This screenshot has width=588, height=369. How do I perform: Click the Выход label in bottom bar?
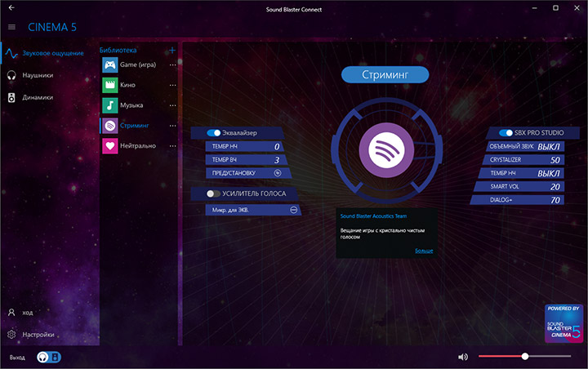17,358
